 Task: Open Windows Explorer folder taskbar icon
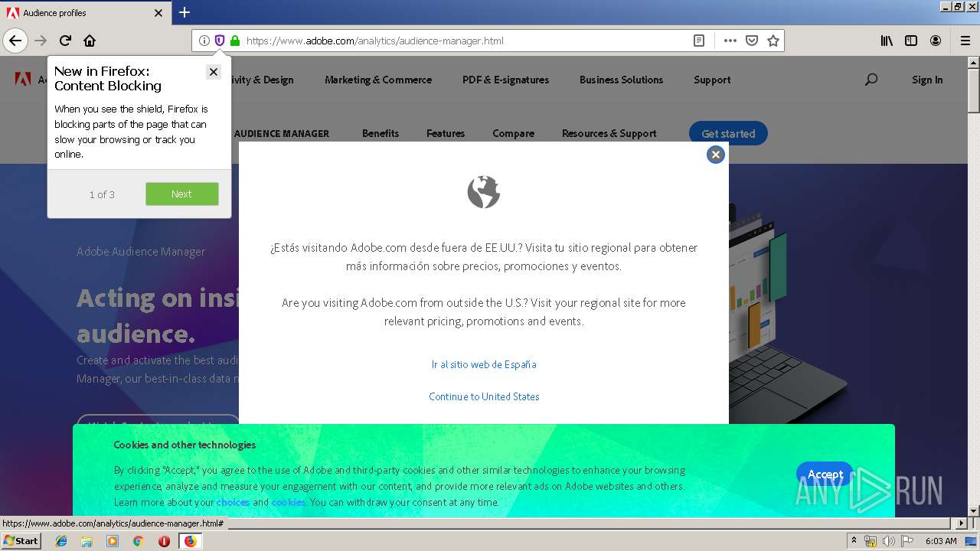[87, 541]
